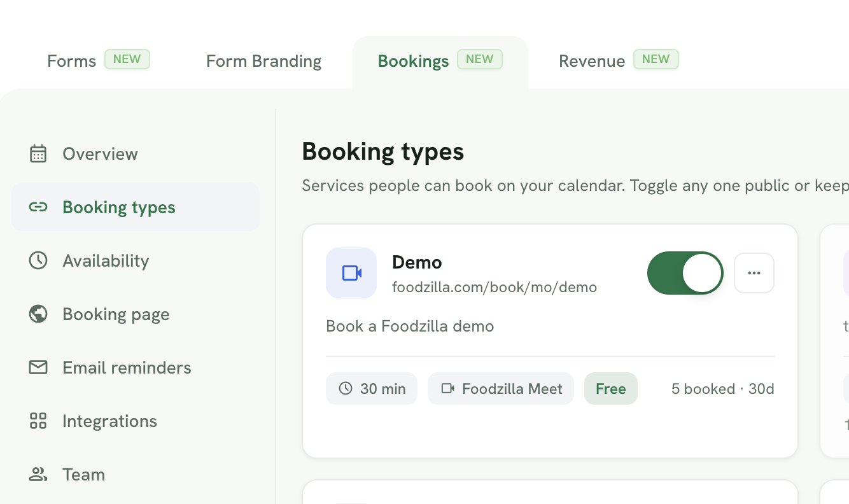The height and width of the screenshot is (504, 849).
Task: Click the Foodzilla Meet location chip
Action: 501,389
